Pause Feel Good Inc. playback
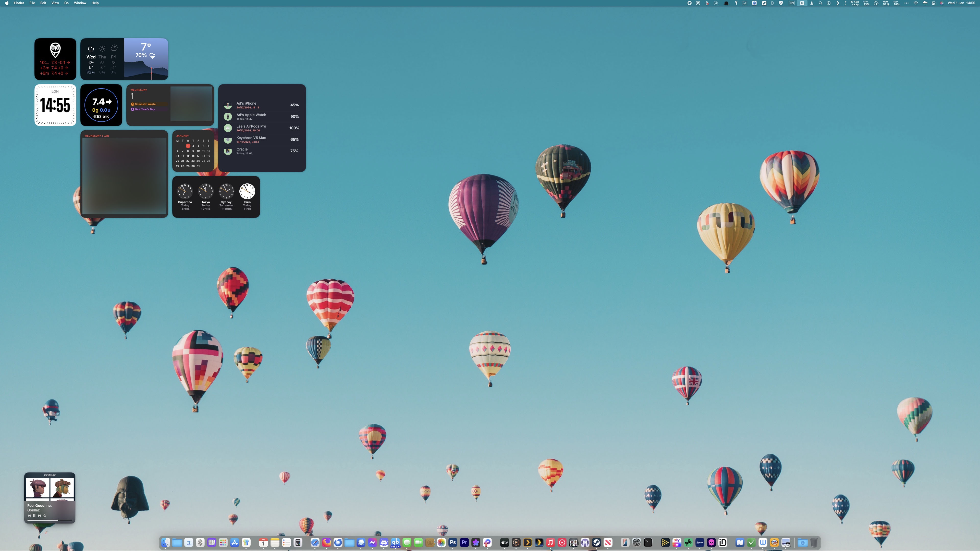The width and height of the screenshot is (980, 551). (x=34, y=516)
